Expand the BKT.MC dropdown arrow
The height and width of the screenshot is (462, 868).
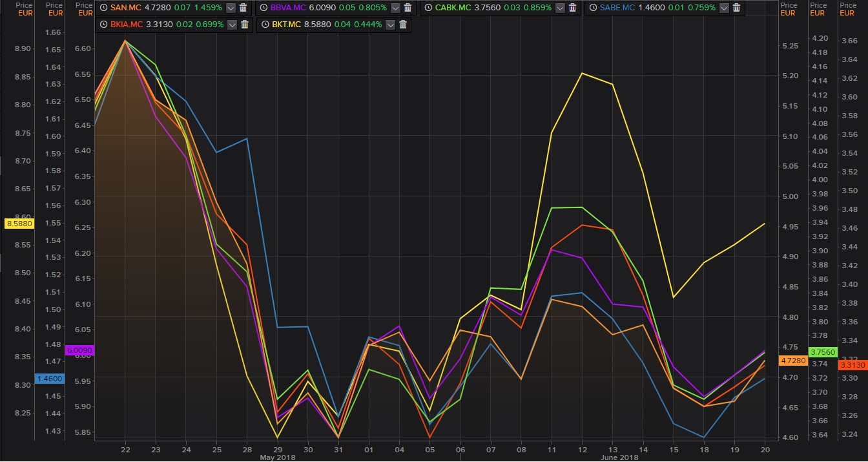pyautogui.click(x=391, y=25)
